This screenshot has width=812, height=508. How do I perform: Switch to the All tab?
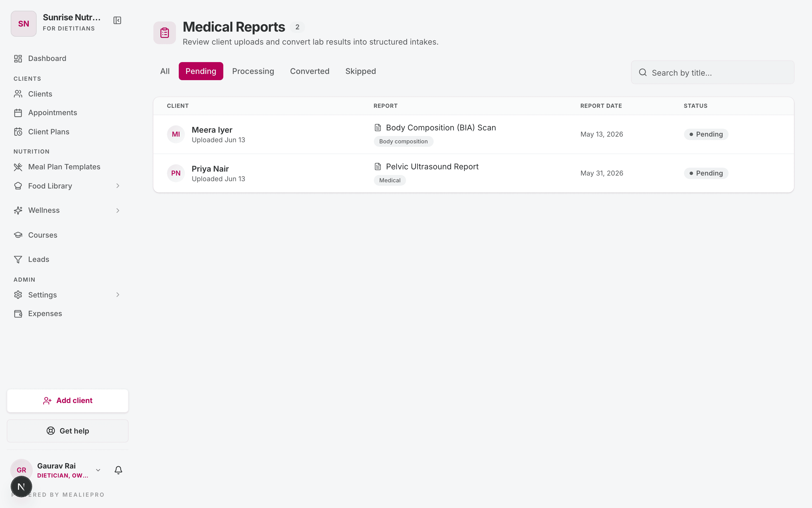(x=165, y=71)
